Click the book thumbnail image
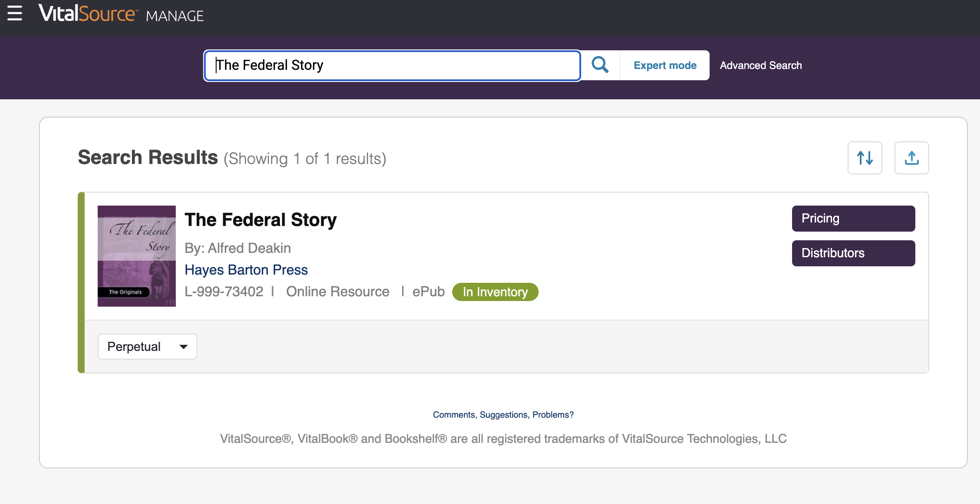Screen dimensions: 980x504 (136, 256)
